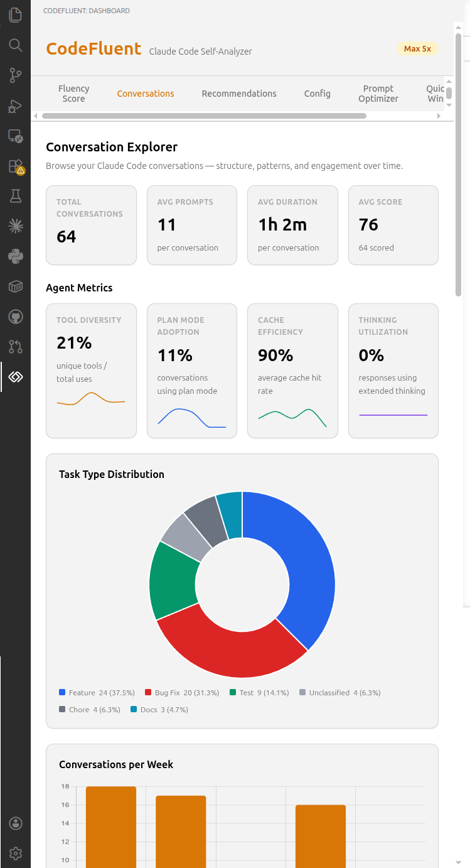Open the GitHub view in activity bar
Image resolution: width=470 pixels, height=868 pixels.
pos(15,317)
